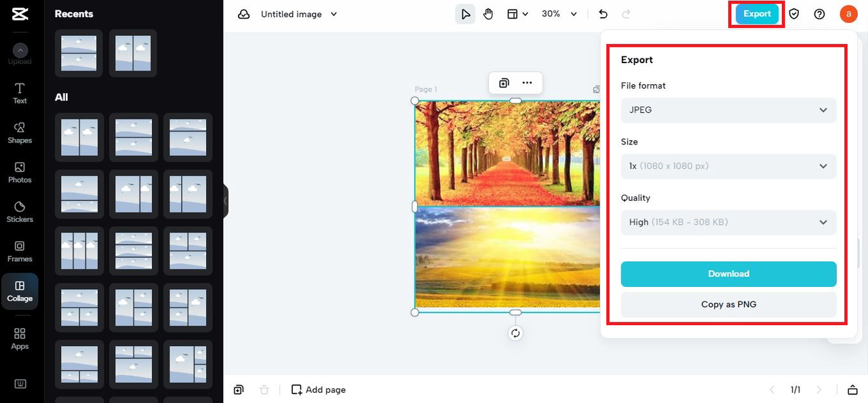
Task: Click the blue Export button
Action: [757, 14]
